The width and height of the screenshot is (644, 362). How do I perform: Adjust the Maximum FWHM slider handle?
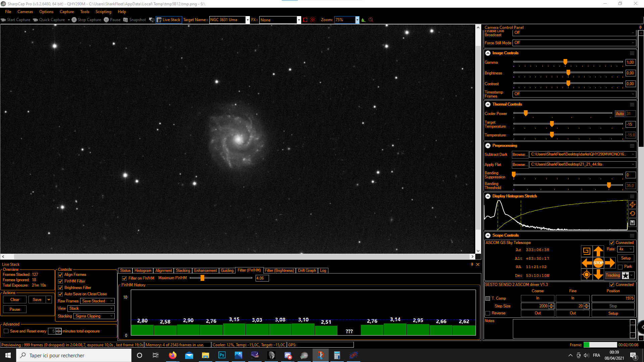tap(202, 278)
